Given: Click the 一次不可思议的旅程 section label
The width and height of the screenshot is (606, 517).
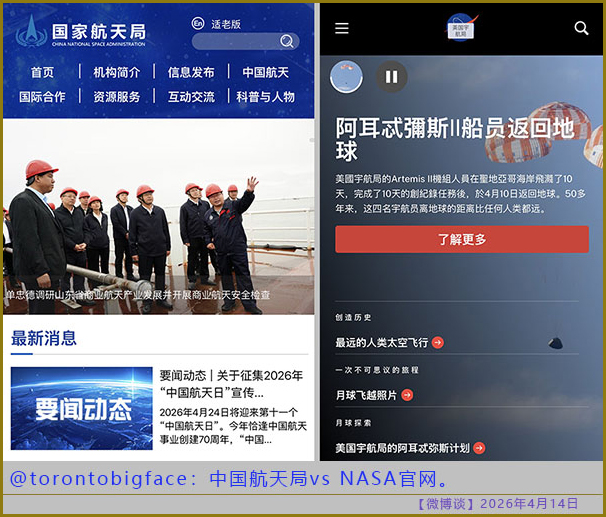Looking at the screenshot, I should tap(377, 370).
